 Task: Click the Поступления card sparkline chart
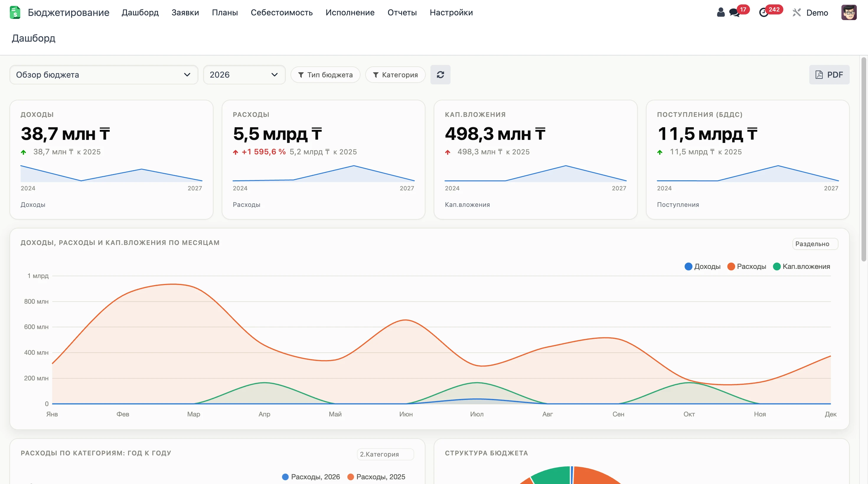point(747,173)
